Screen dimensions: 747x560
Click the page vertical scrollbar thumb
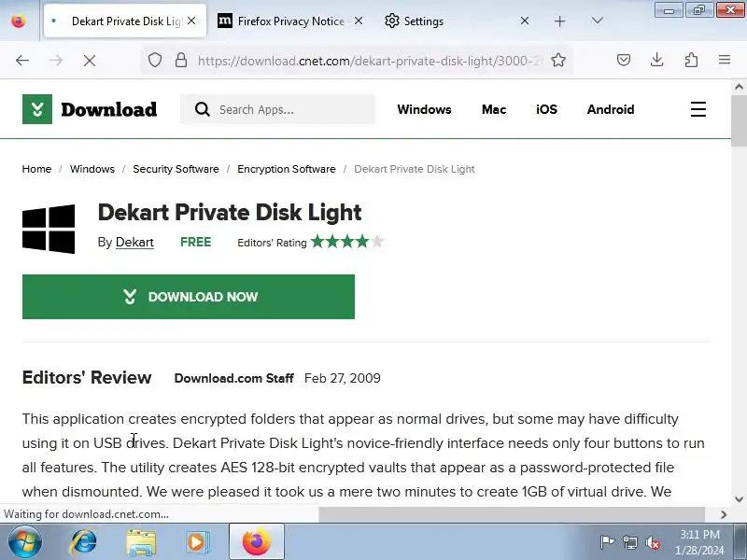pos(739,121)
